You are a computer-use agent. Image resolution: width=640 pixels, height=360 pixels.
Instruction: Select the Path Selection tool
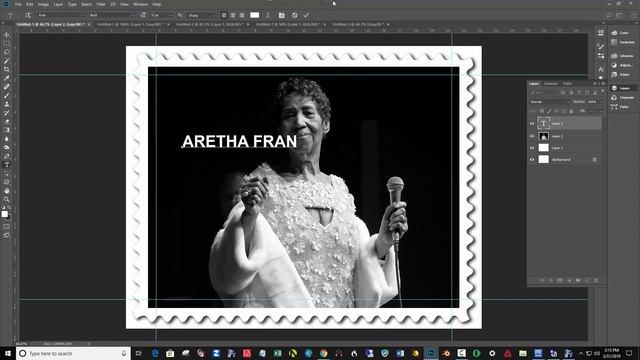pyautogui.click(x=7, y=173)
